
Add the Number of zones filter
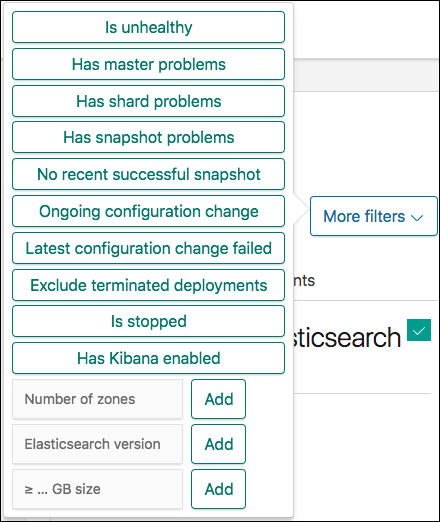(218, 399)
